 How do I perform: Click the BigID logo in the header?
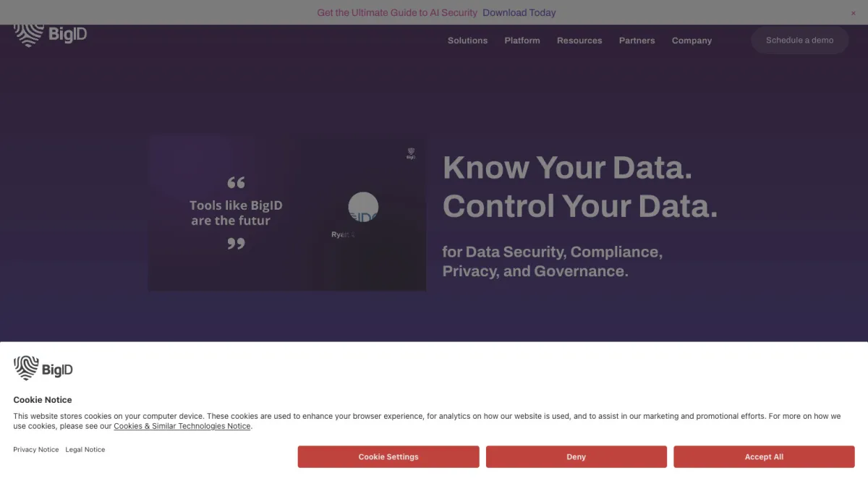(x=51, y=34)
